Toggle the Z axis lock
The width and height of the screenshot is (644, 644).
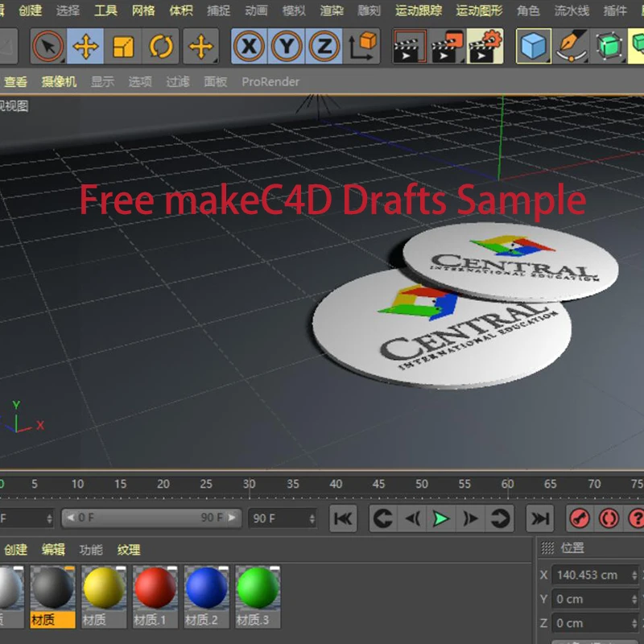(324, 46)
